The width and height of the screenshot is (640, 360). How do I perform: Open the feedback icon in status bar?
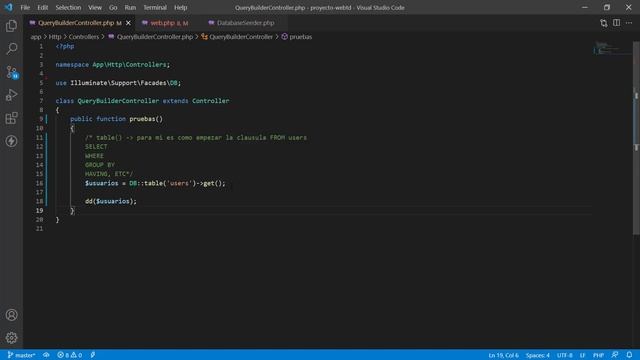tap(615, 355)
